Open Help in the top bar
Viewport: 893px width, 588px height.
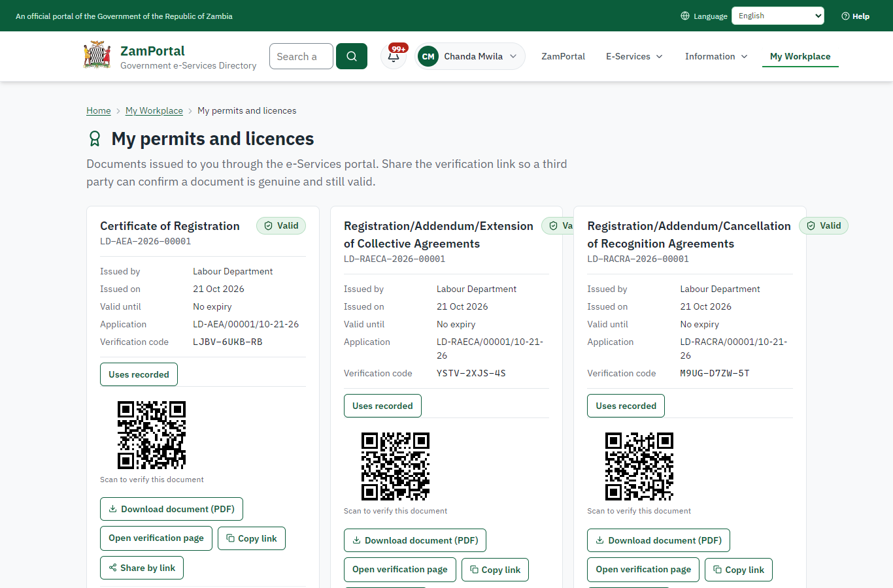coord(855,16)
